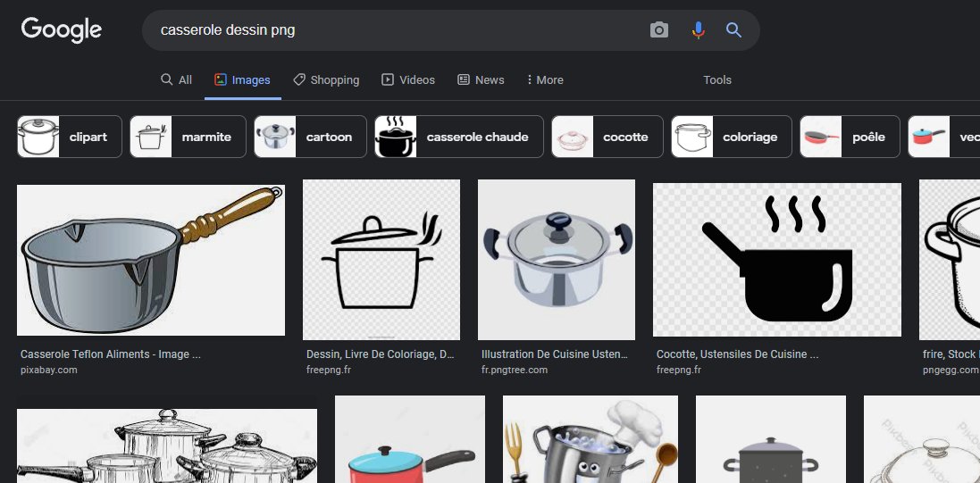Open 'Illustration De Cuisine Usten...' result title
This screenshot has height=483, width=980.
point(555,354)
